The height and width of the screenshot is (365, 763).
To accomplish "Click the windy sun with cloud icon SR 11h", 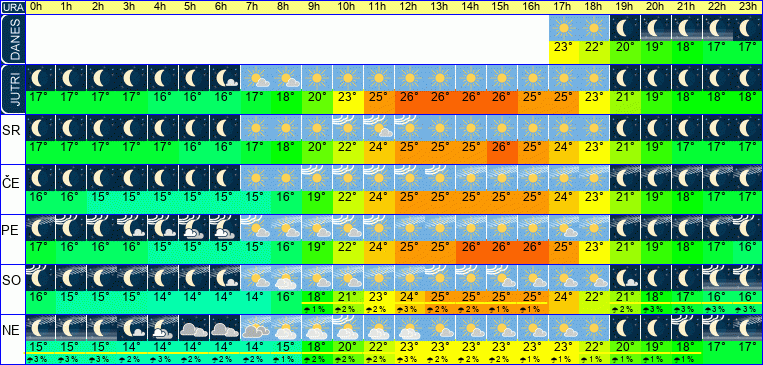I will click(379, 128).
